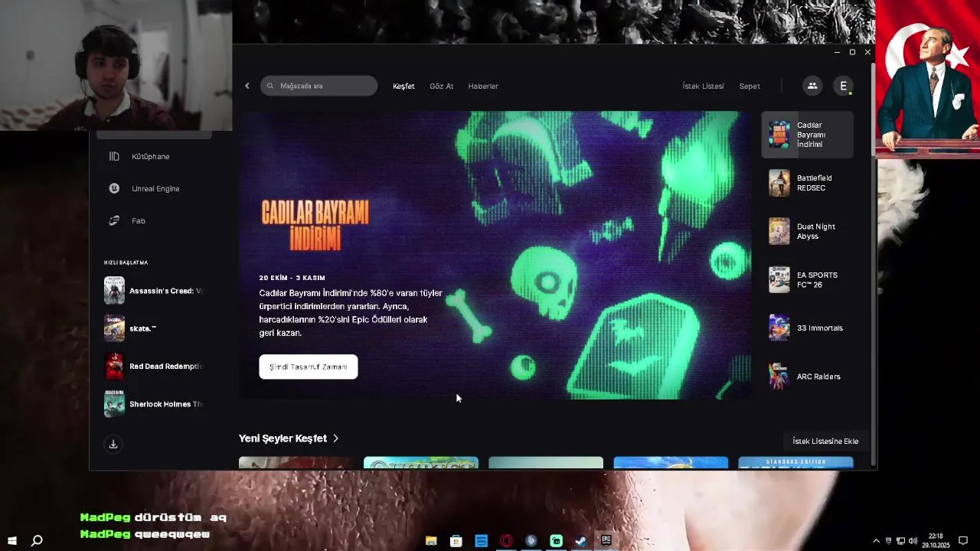Launch Red Dead Redemption from quick launch
The width and height of the screenshot is (980, 551).
155,366
